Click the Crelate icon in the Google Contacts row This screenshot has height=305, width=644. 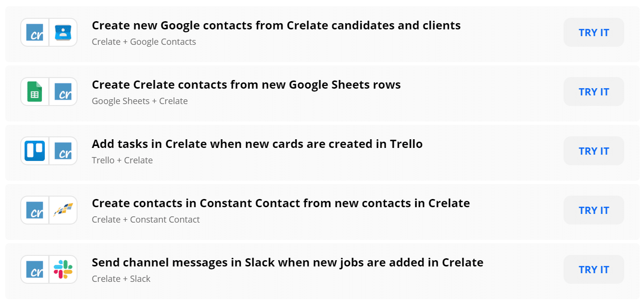click(x=35, y=32)
